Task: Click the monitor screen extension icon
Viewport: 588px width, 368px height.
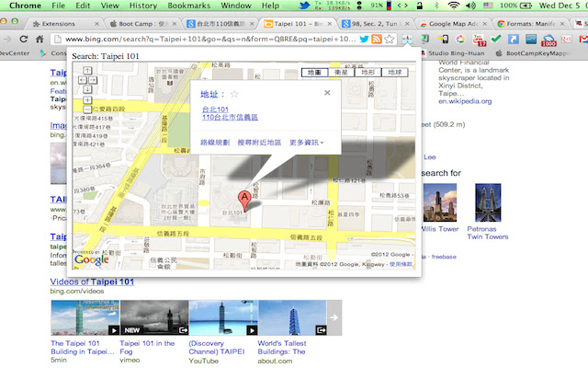Action: click(424, 39)
